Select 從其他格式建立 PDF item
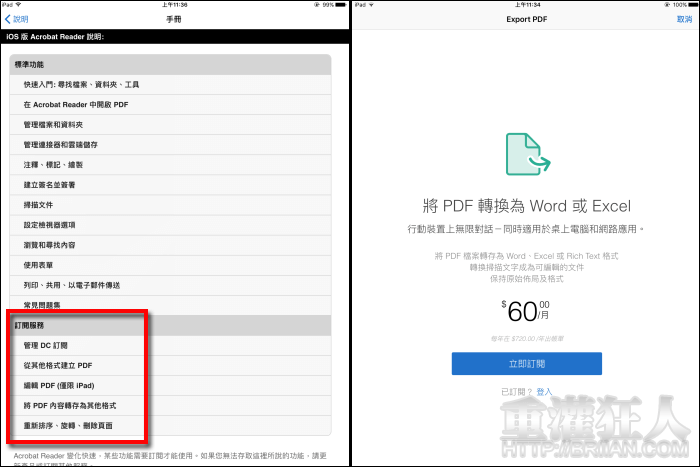 (x=64, y=365)
